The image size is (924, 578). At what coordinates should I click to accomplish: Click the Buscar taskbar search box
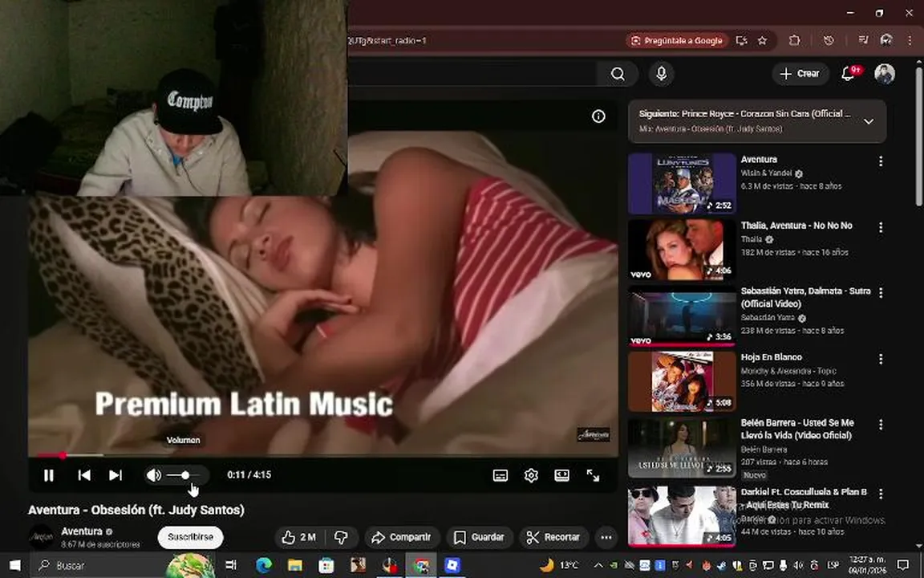click(x=122, y=565)
